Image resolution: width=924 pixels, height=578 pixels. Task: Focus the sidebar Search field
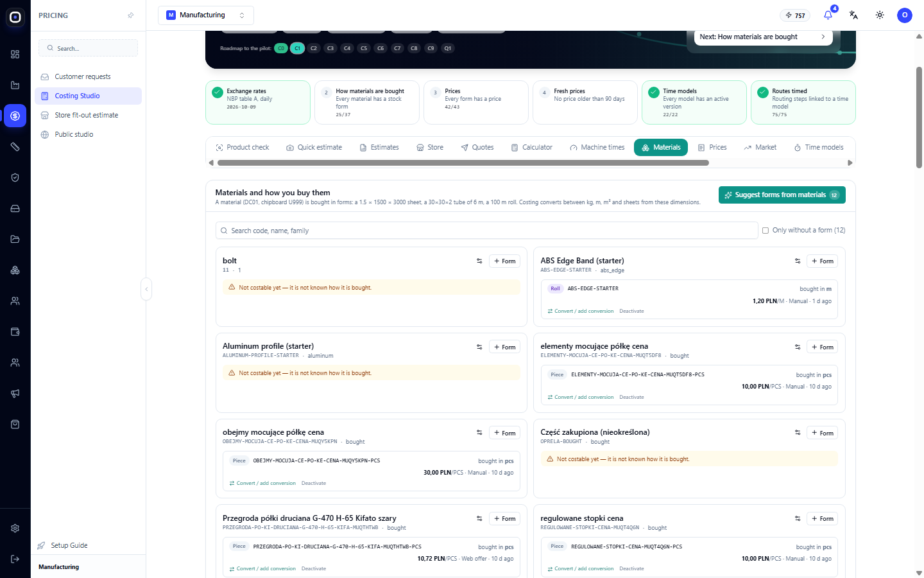[x=88, y=48]
